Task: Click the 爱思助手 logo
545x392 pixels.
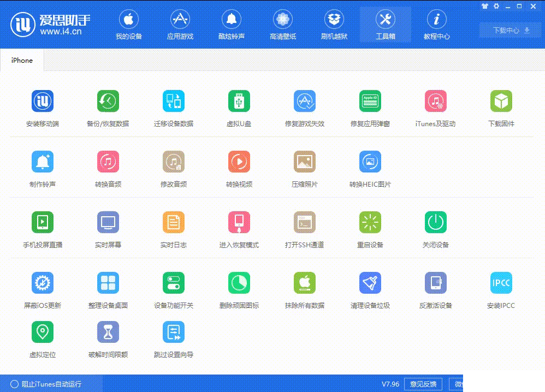Action: [x=50, y=25]
